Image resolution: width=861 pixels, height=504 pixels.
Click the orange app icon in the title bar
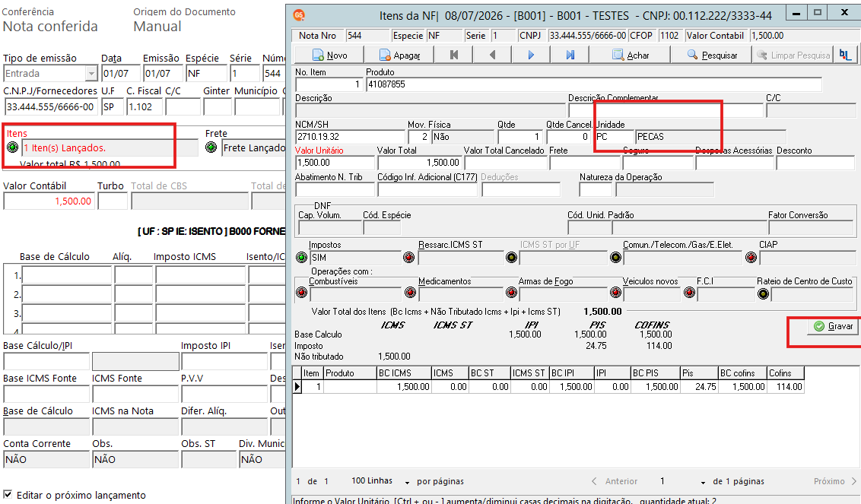coord(299,15)
